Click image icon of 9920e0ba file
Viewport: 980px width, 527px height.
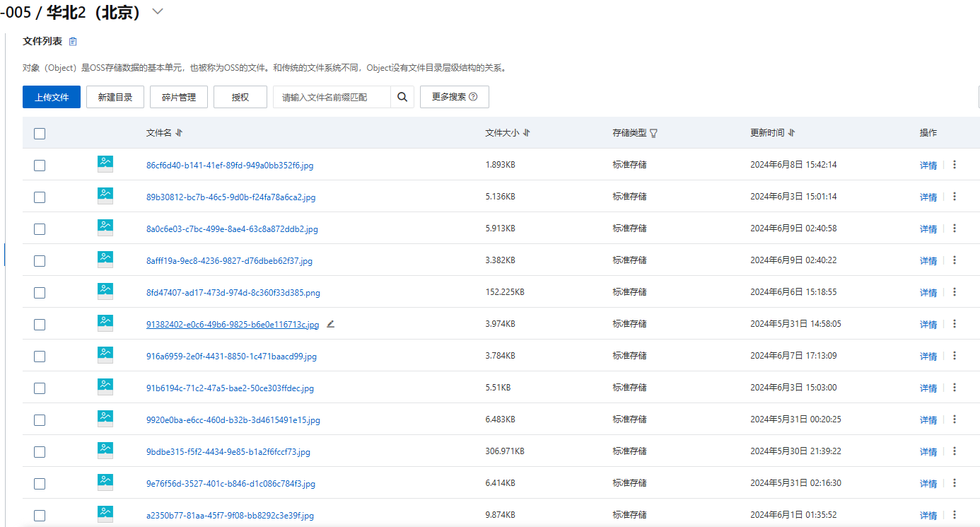105,419
